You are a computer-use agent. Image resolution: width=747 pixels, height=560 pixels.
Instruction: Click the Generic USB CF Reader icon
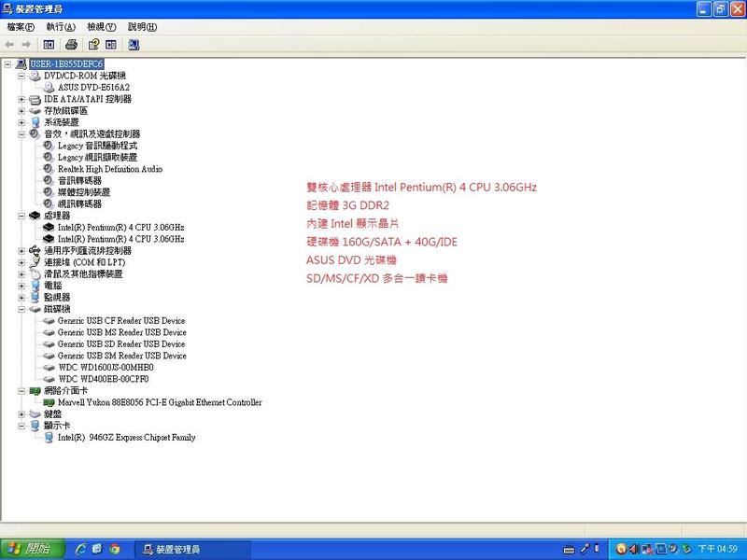(49, 321)
